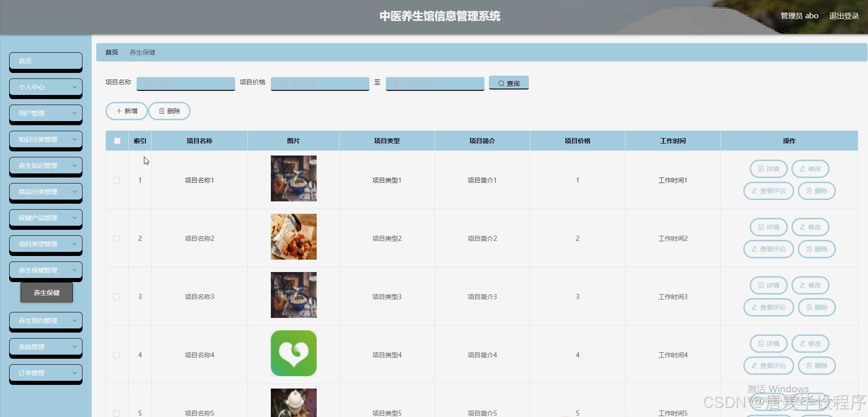This screenshot has height=417, width=868.
Task: Click the 工作时间 column header
Action: tap(673, 141)
